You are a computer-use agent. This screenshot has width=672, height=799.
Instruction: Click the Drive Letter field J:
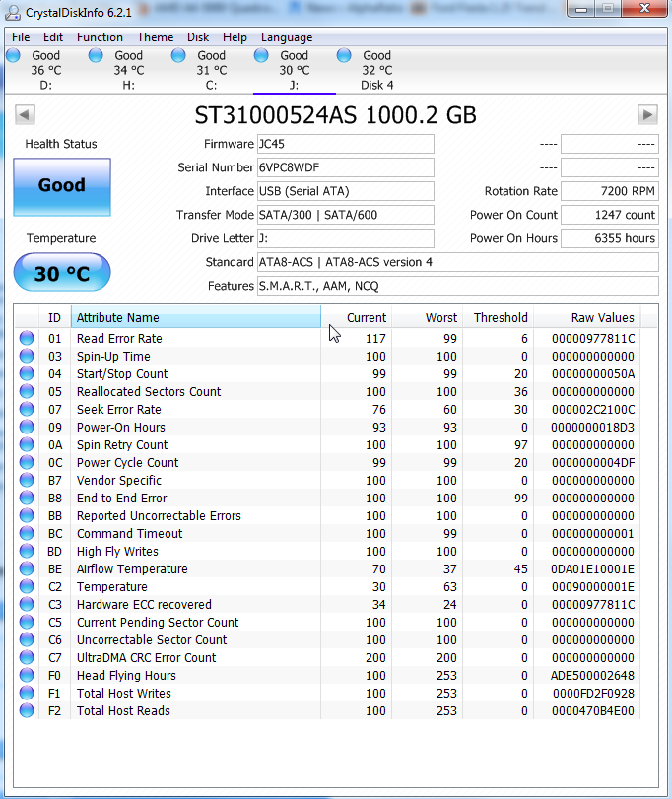[346, 238]
